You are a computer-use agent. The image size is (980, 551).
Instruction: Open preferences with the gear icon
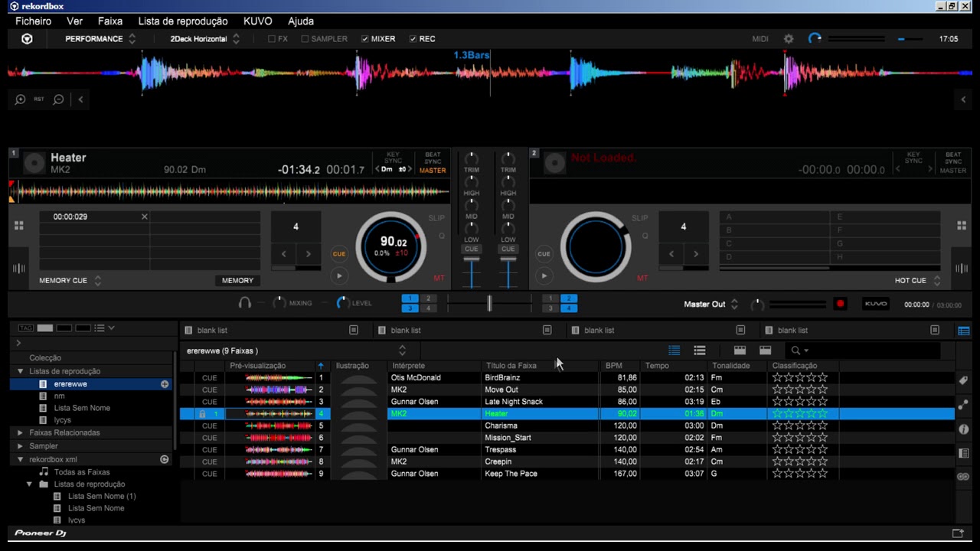789,39
